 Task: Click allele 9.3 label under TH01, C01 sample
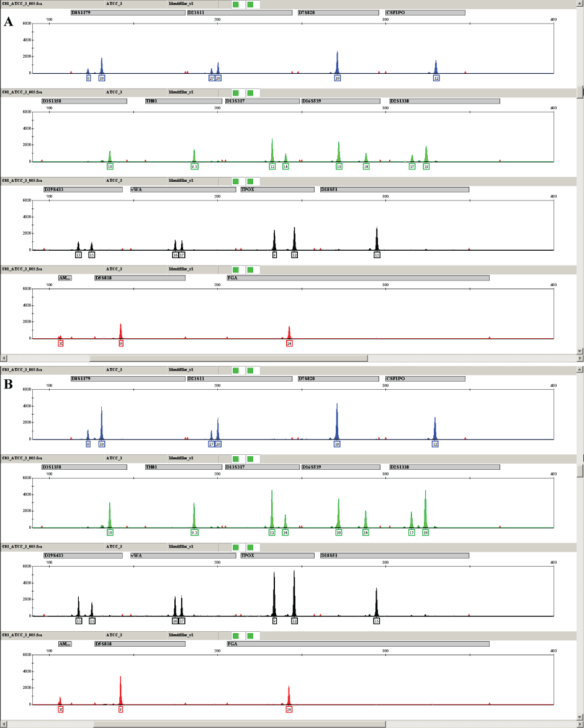point(194,166)
